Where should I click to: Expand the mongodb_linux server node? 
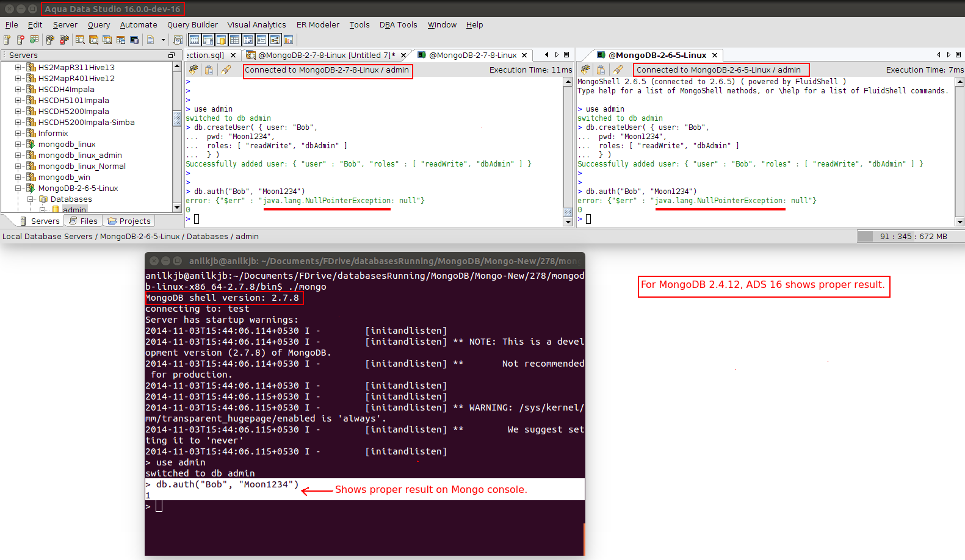point(18,145)
